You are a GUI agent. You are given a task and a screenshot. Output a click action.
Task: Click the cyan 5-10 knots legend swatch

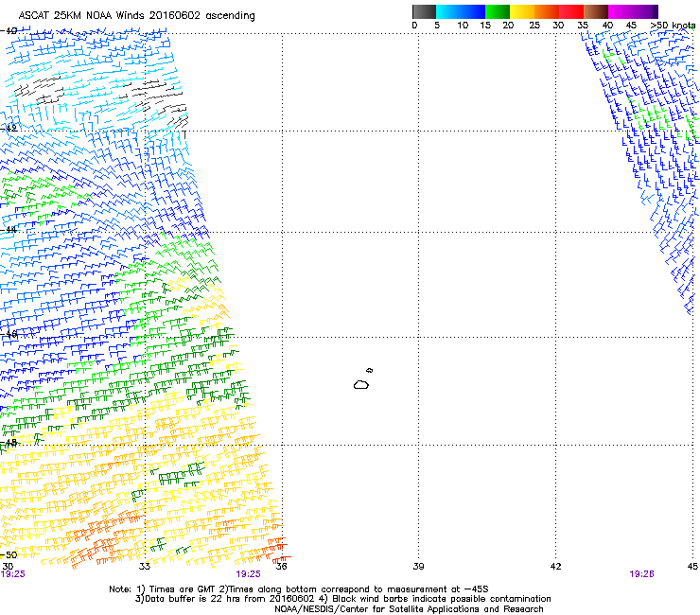(448, 11)
